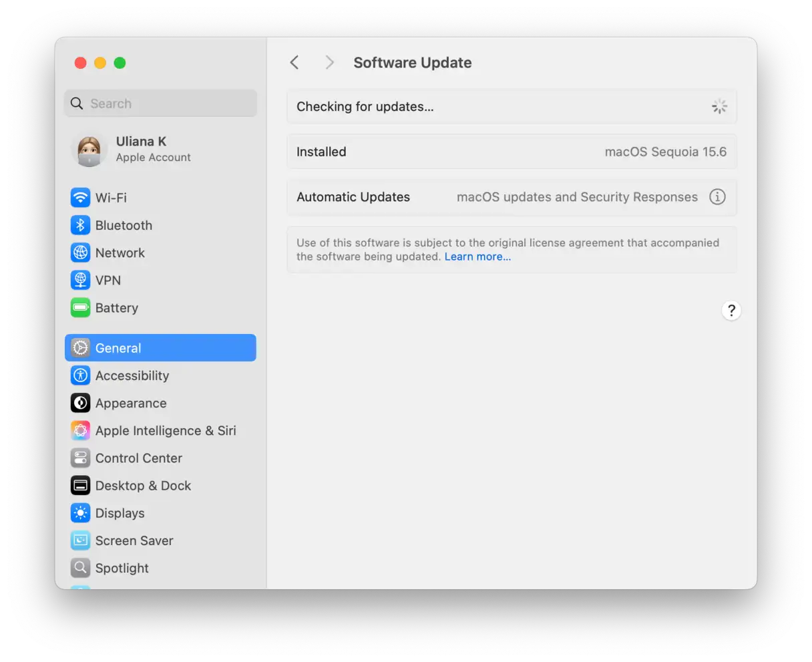
Task: Open the Learn more link
Action: [477, 257]
